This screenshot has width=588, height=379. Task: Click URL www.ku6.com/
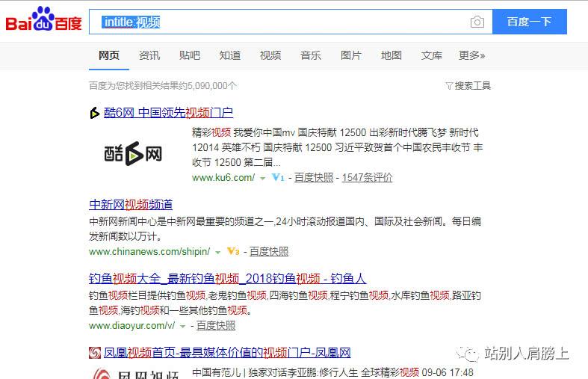click(223, 177)
